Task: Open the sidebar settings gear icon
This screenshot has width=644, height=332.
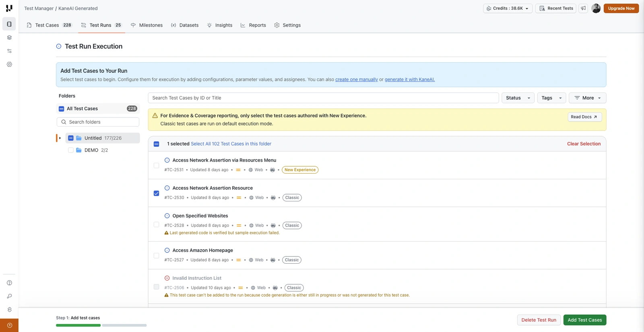Action: click(9, 64)
